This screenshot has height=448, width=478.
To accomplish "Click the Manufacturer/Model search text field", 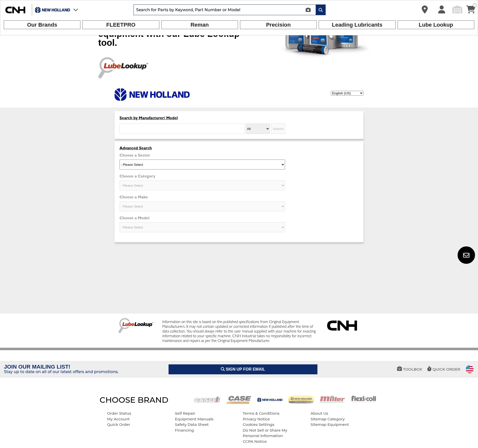I will coord(182,129).
